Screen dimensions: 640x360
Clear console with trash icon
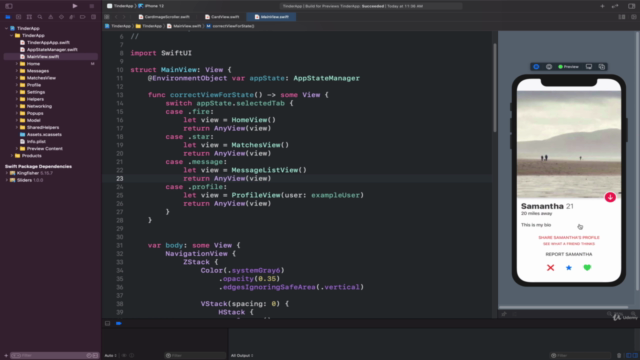(x=619, y=356)
